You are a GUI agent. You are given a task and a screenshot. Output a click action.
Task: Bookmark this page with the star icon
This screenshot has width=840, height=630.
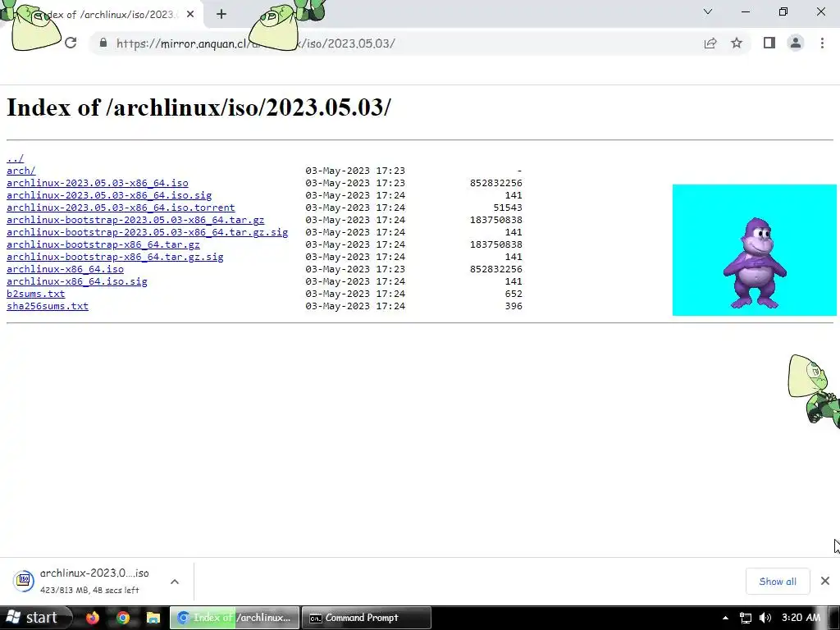click(x=737, y=43)
